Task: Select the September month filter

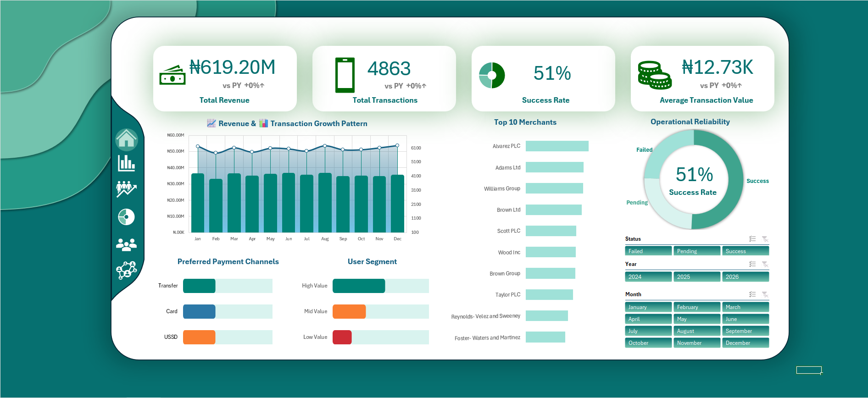Action: point(746,331)
